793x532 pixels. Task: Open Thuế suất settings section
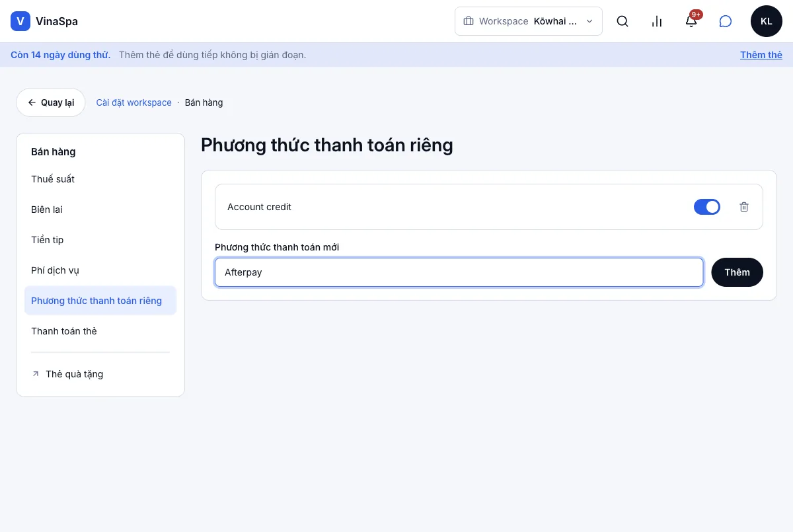tap(100, 179)
